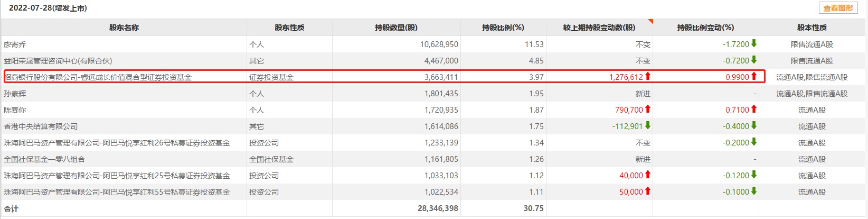Click red up arrow beside 1,276,612
The image size is (868, 219).
coord(648,77)
